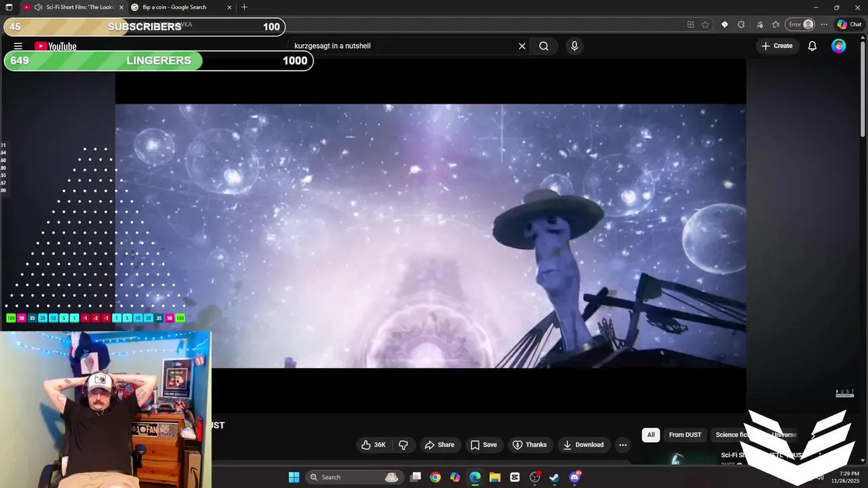
Task: Download the video
Action: tap(583, 445)
